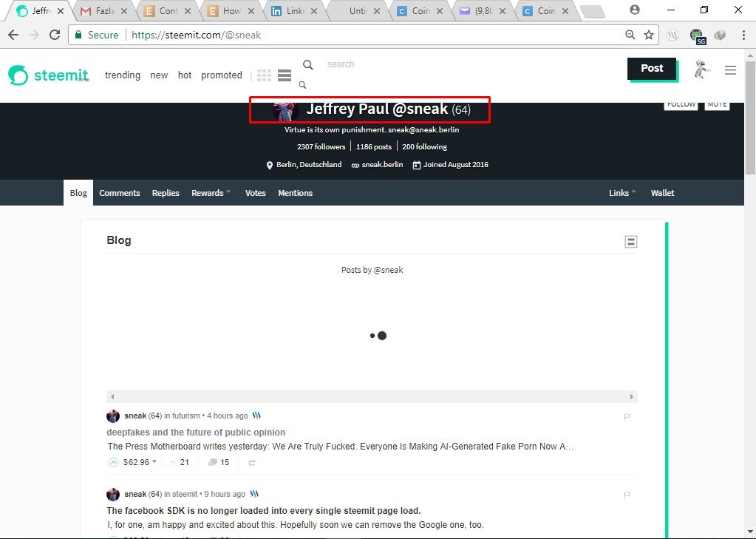Open Chrome profile icon

point(635,10)
